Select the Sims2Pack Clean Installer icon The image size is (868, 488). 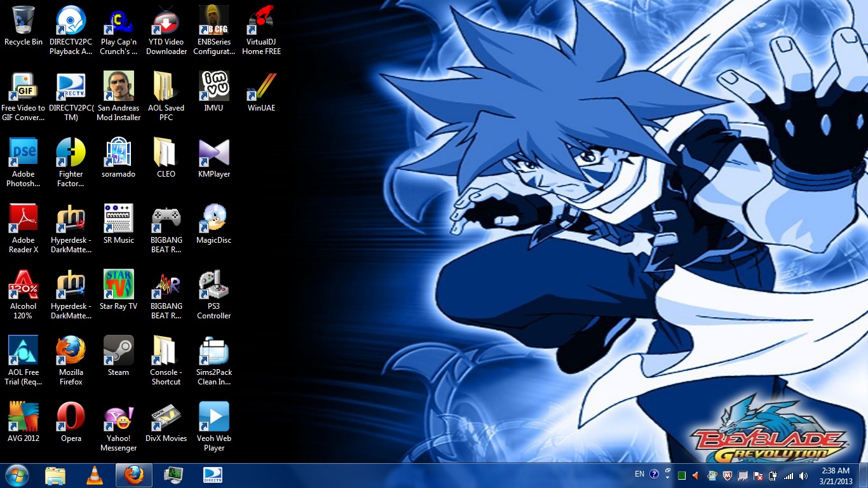pyautogui.click(x=214, y=361)
